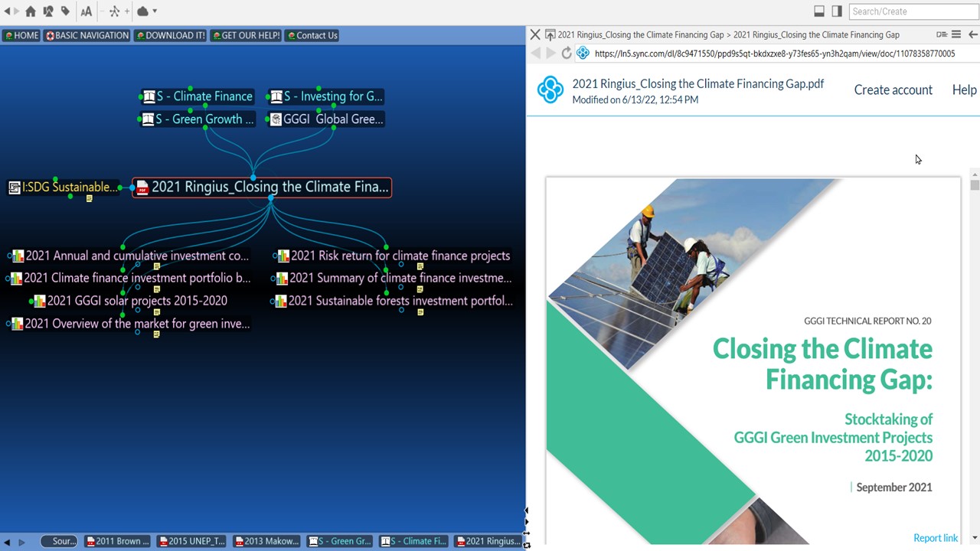Open the GET OUR HELP! pin
The image size is (980, 551).
(x=246, y=35)
